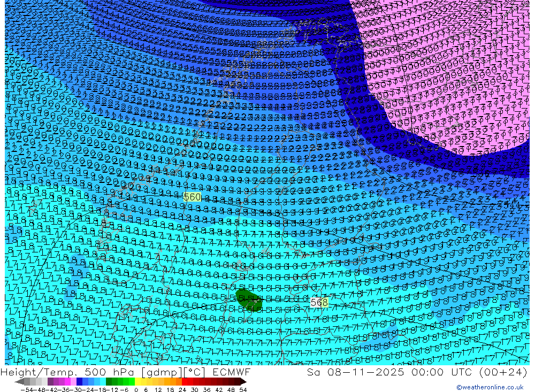535x392 pixels.
Task: Click the '0' scale label
Action: (x=136, y=390)
